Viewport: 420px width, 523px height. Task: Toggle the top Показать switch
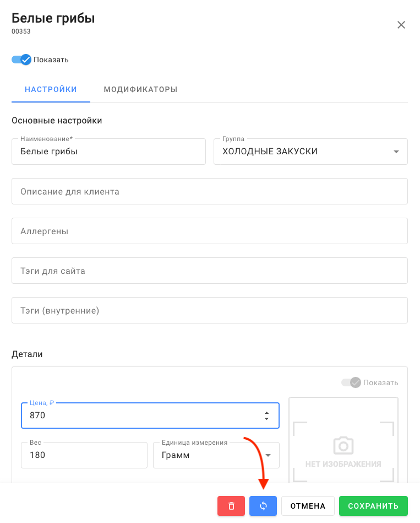(22, 60)
